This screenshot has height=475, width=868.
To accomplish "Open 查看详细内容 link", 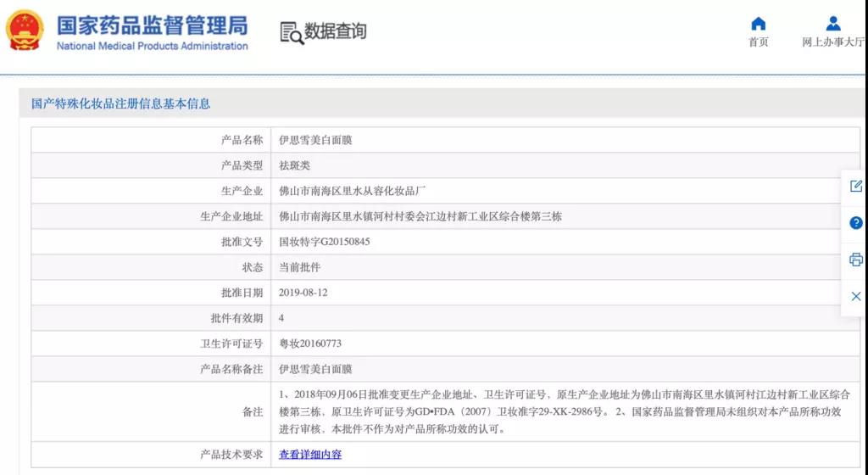I will [x=310, y=455].
